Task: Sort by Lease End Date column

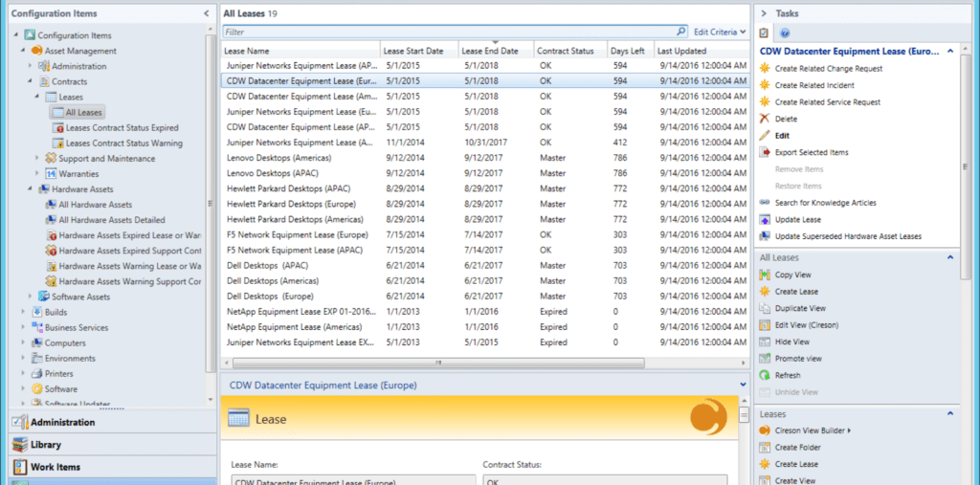Action: (497, 51)
